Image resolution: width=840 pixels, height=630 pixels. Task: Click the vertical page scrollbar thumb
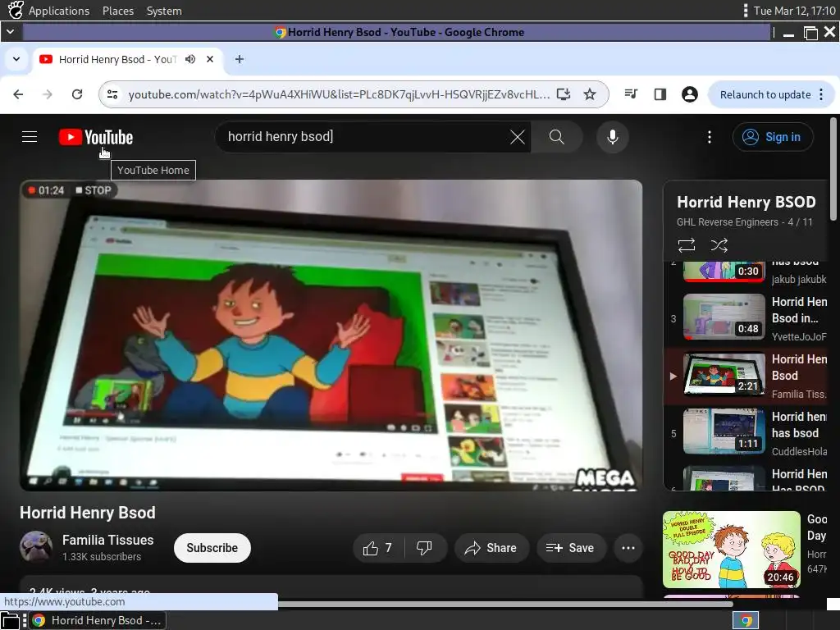point(833,169)
